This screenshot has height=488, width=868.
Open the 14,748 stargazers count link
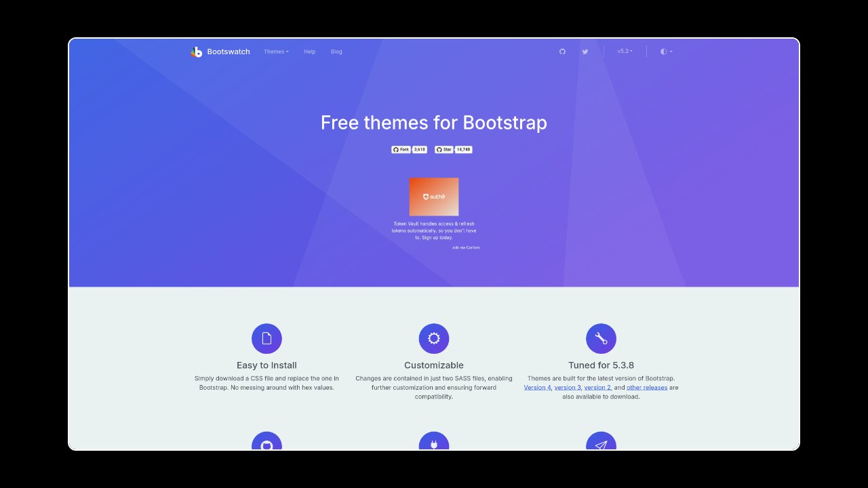pyautogui.click(x=464, y=149)
